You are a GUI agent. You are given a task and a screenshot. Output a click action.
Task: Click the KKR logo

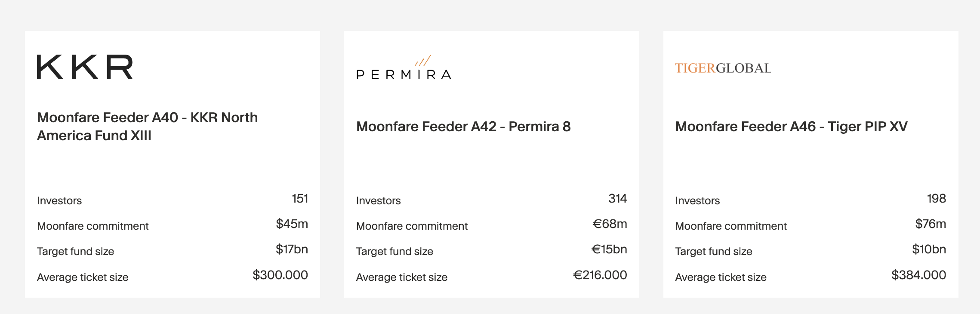[85, 67]
